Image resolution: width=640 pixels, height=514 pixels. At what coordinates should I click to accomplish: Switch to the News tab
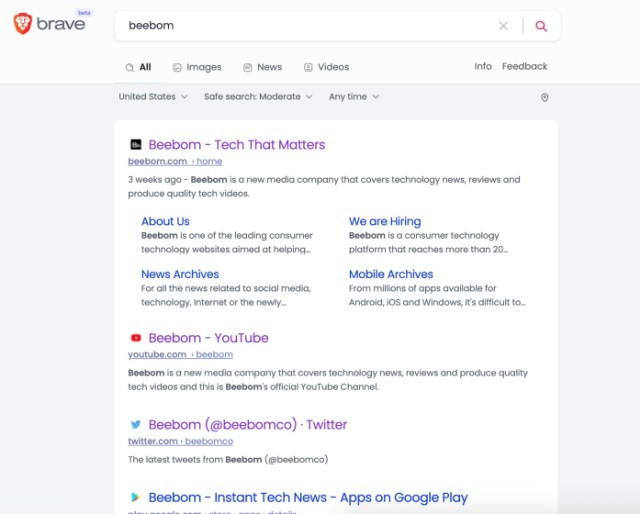point(262,67)
